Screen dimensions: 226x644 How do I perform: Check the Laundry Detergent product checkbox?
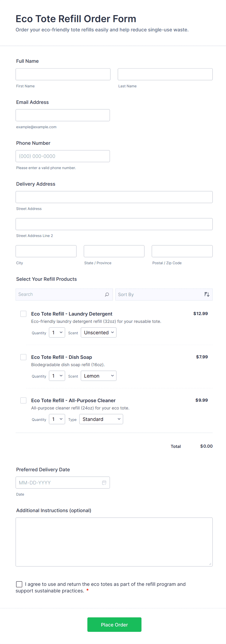(24, 314)
